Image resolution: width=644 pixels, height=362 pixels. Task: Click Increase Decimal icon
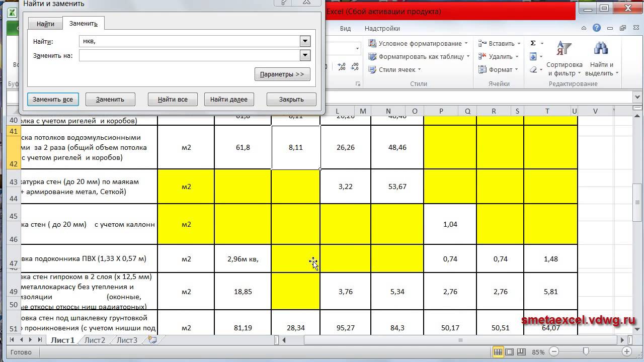click(x=342, y=66)
